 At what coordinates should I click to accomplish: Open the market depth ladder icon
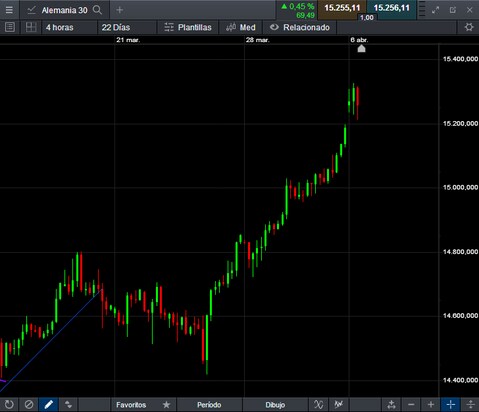(x=422, y=9)
